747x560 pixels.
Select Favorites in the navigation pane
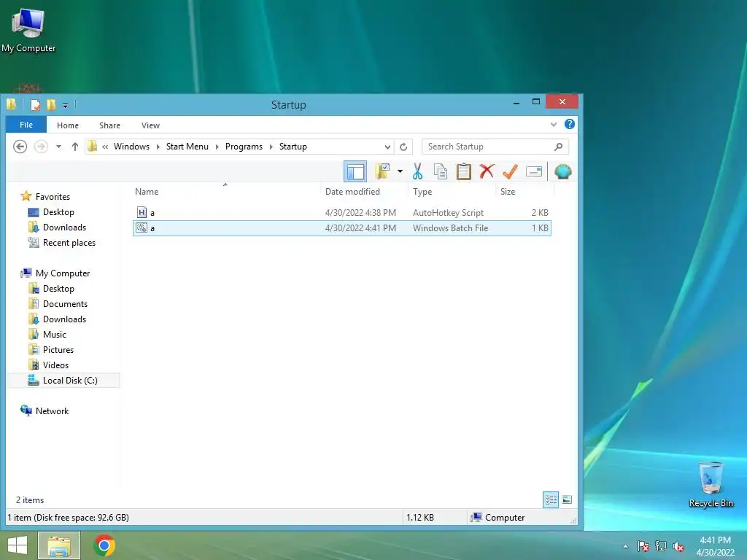coord(45,196)
